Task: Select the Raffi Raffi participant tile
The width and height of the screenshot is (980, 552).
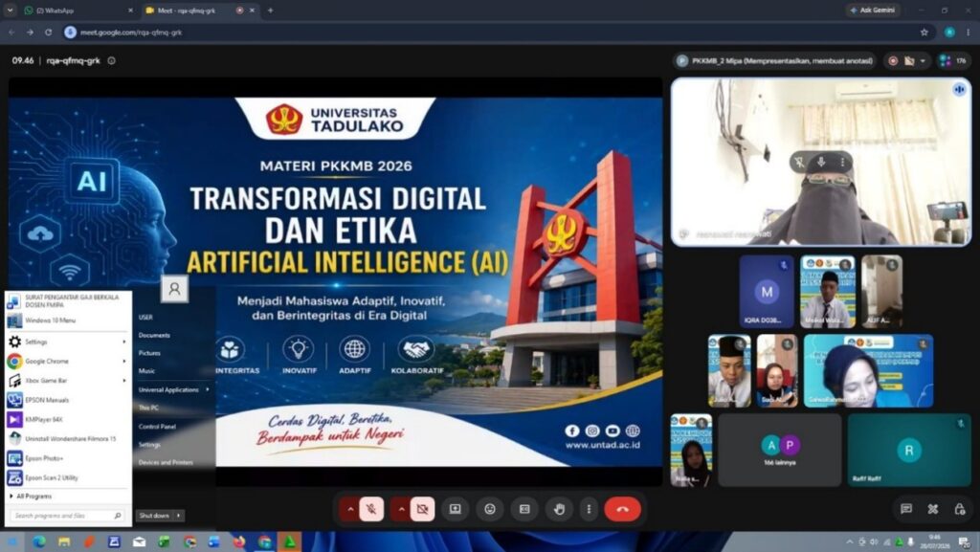Action: click(909, 450)
